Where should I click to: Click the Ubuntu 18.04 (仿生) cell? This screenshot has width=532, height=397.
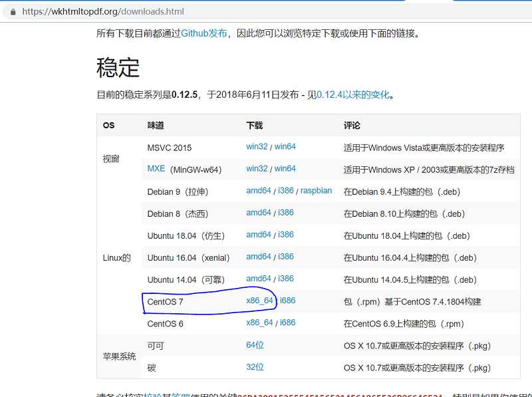click(x=186, y=236)
